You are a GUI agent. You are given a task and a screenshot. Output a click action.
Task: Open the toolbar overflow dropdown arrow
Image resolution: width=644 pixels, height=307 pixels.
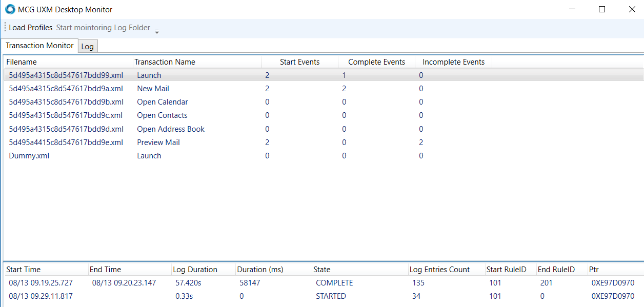coord(157,31)
